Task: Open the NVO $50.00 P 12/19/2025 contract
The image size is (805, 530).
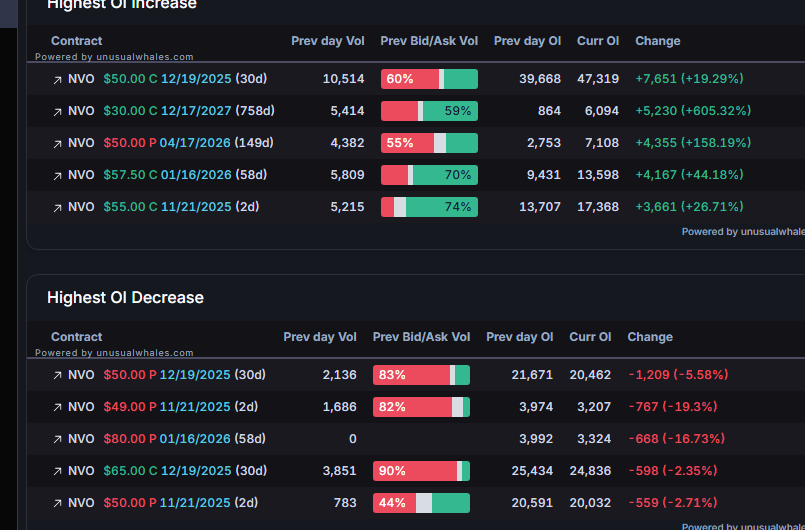Action: coord(167,374)
